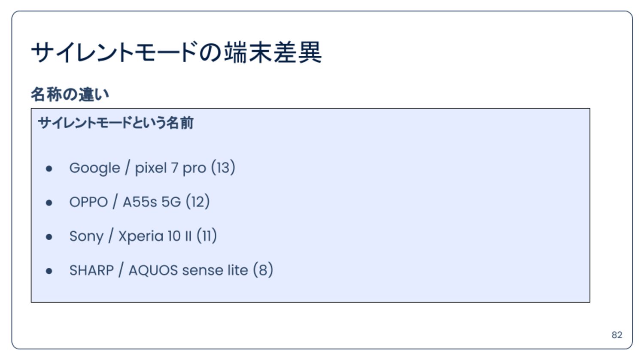Click the サイレントモードという名前 box heading

click(116, 123)
